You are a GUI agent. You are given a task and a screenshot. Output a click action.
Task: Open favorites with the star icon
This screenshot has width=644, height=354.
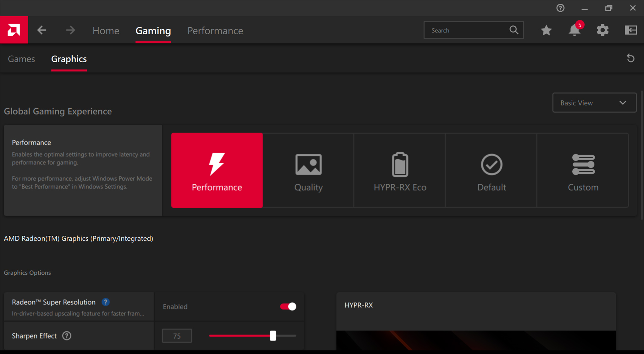[546, 30]
